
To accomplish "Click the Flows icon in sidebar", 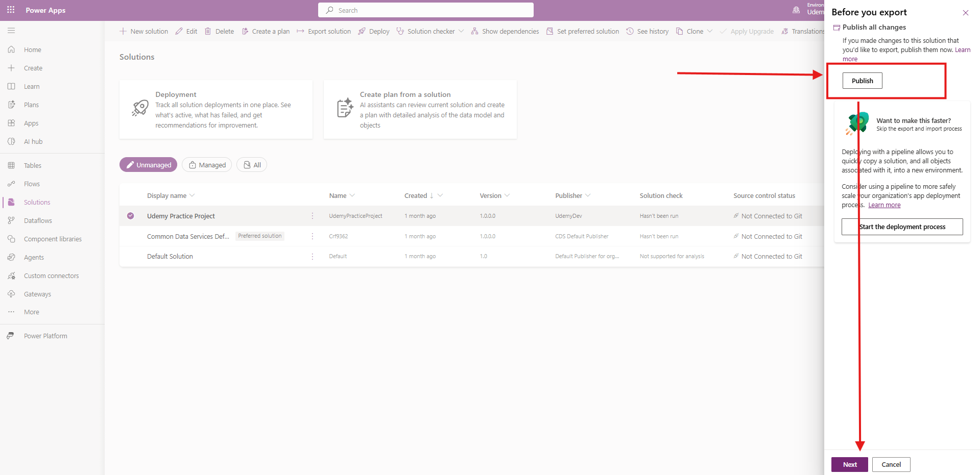I will [x=11, y=184].
